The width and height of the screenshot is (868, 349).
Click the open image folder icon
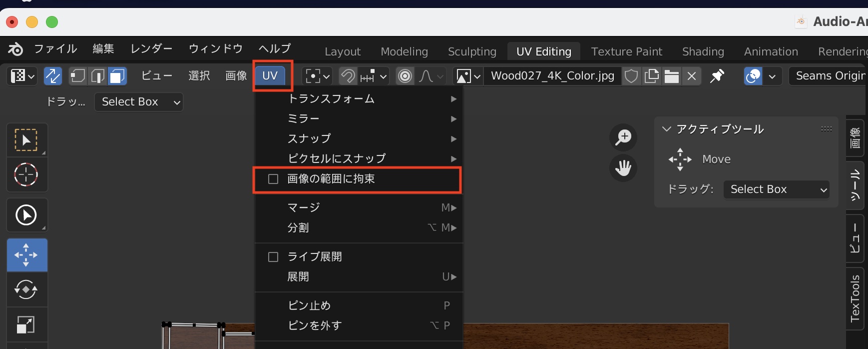pos(672,76)
